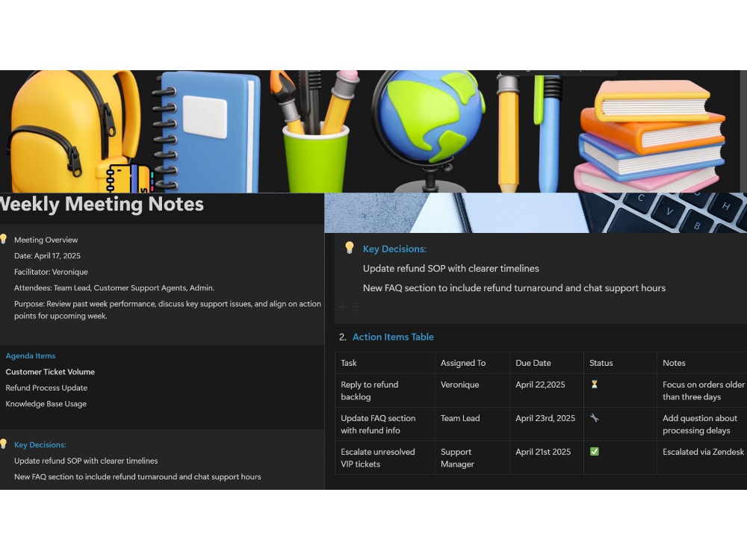This screenshot has height=560, width=747.
Task: Click the plus add-block handle below Key Decisions
Action: (x=342, y=307)
